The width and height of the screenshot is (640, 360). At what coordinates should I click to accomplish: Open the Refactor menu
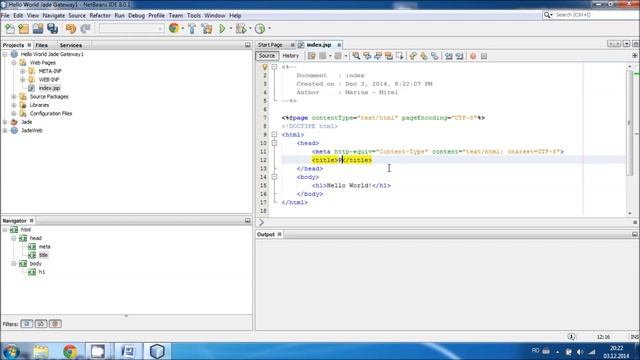pyautogui.click(x=100, y=16)
